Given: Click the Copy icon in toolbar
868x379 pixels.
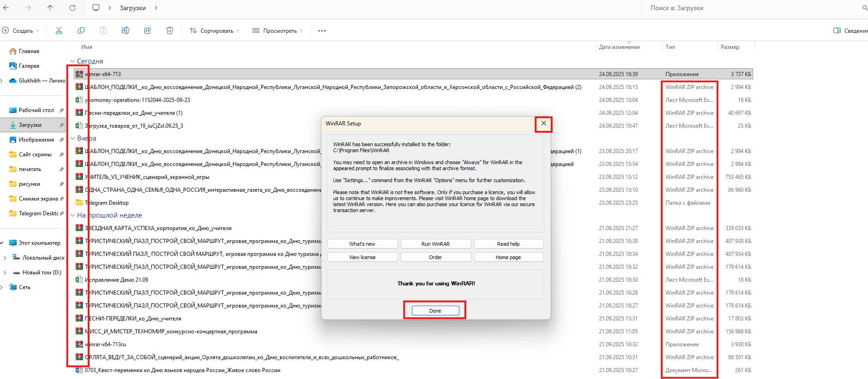Looking at the screenshot, I should [x=81, y=30].
